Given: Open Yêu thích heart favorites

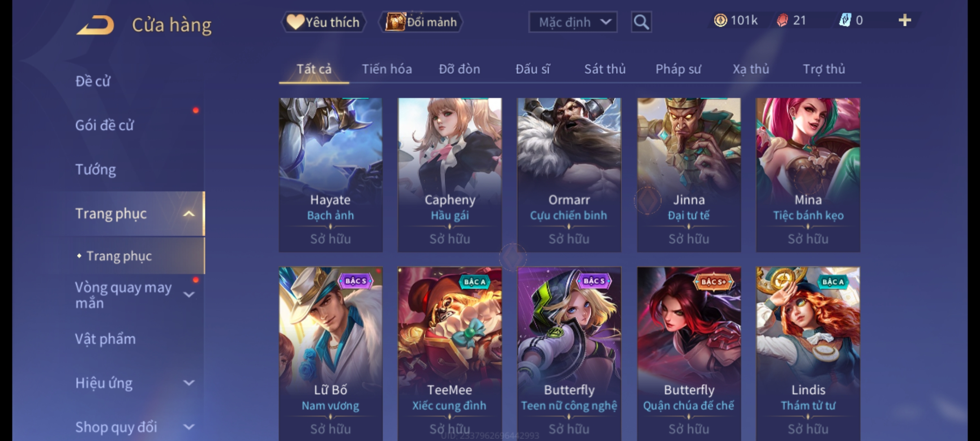Looking at the screenshot, I should click(323, 22).
